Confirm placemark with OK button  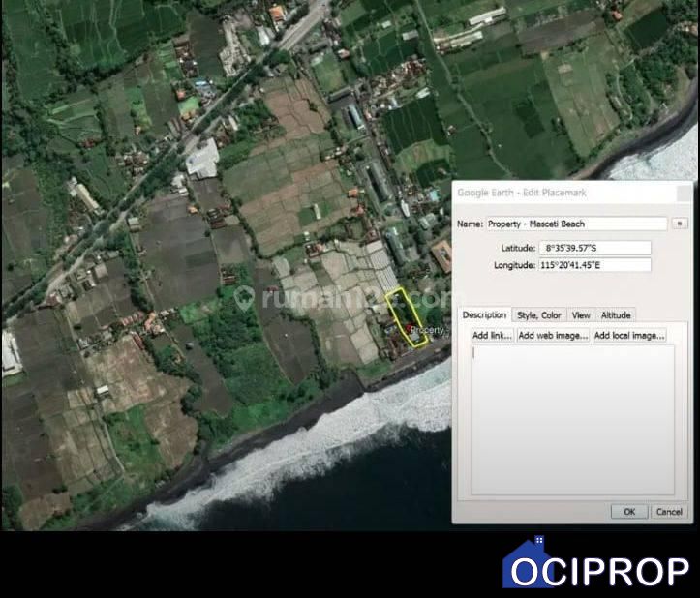click(629, 511)
